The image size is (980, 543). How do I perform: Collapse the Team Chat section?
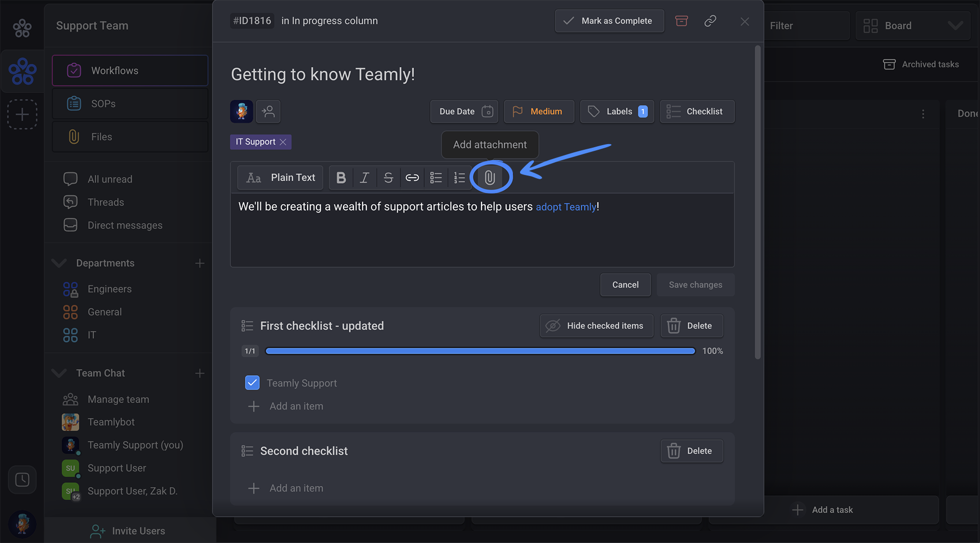(59, 373)
